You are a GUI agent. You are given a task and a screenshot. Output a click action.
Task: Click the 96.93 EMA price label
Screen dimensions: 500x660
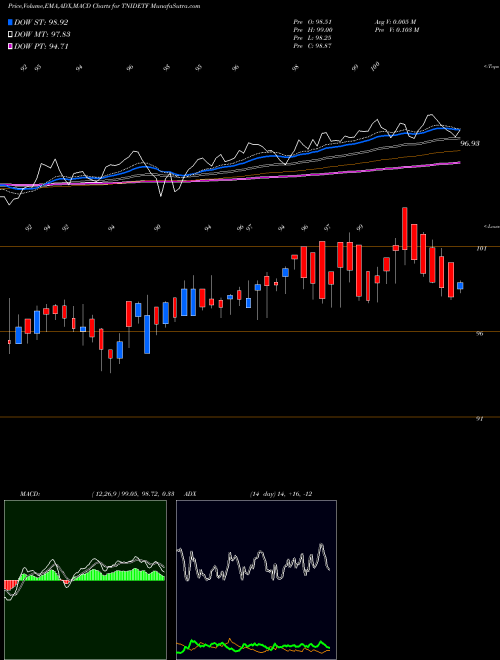point(470,144)
